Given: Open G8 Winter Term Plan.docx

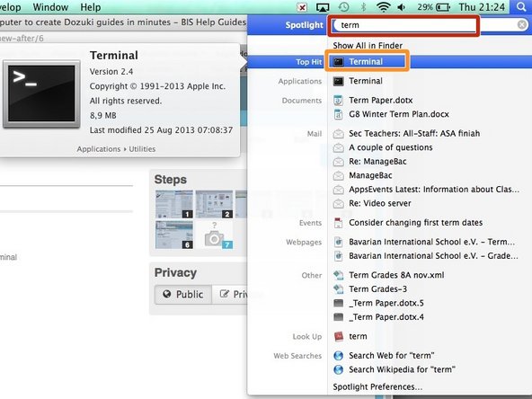Looking at the screenshot, I should tap(391, 114).
